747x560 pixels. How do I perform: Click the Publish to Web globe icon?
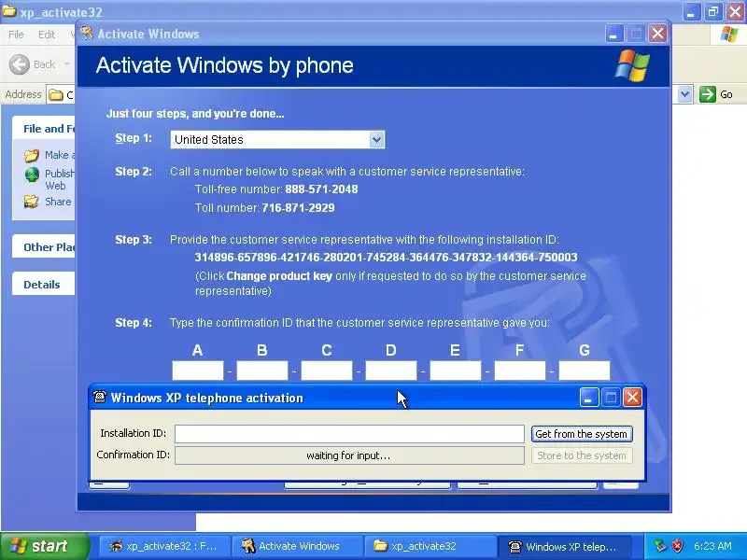[32, 175]
